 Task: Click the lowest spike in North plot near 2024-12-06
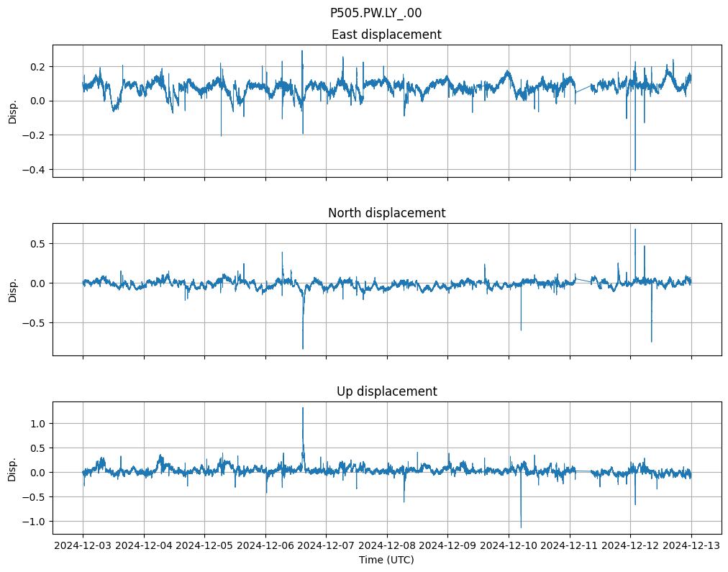click(x=303, y=348)
